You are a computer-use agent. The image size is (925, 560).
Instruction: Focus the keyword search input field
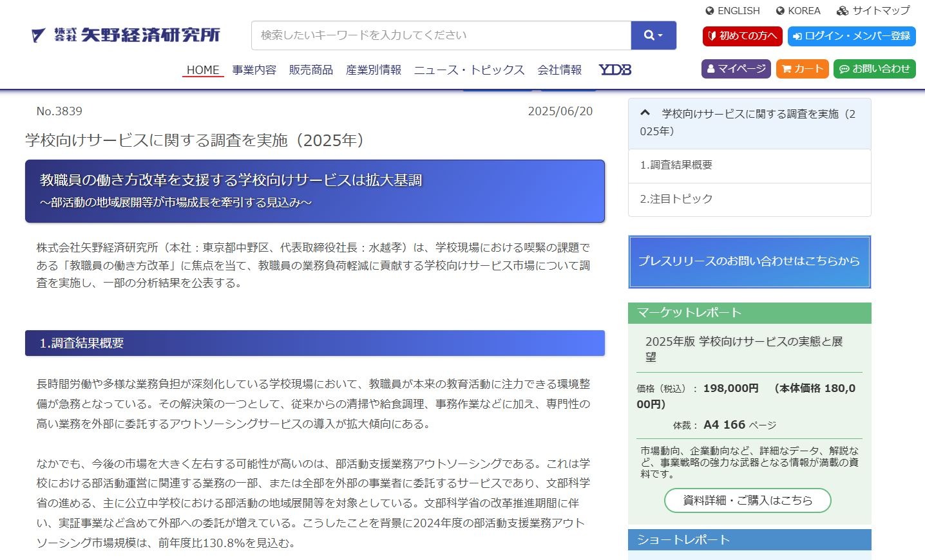click(441, 35)
